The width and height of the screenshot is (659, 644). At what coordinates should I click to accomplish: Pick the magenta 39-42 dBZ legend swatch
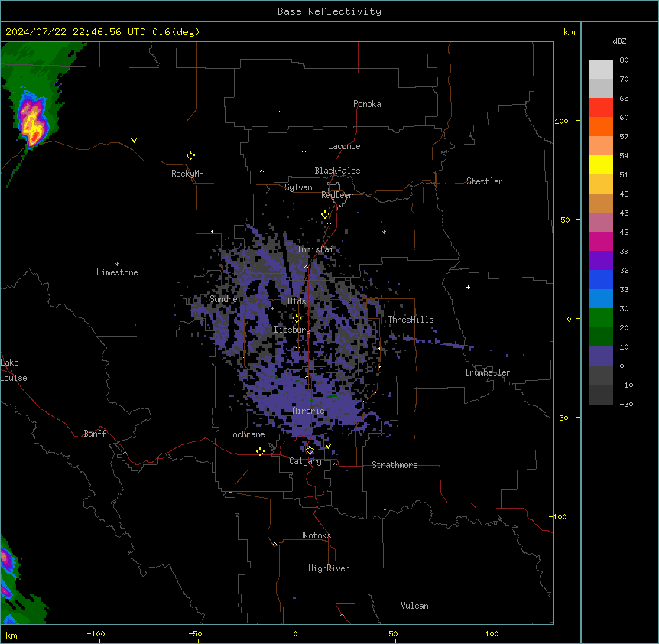click(601, 241)
